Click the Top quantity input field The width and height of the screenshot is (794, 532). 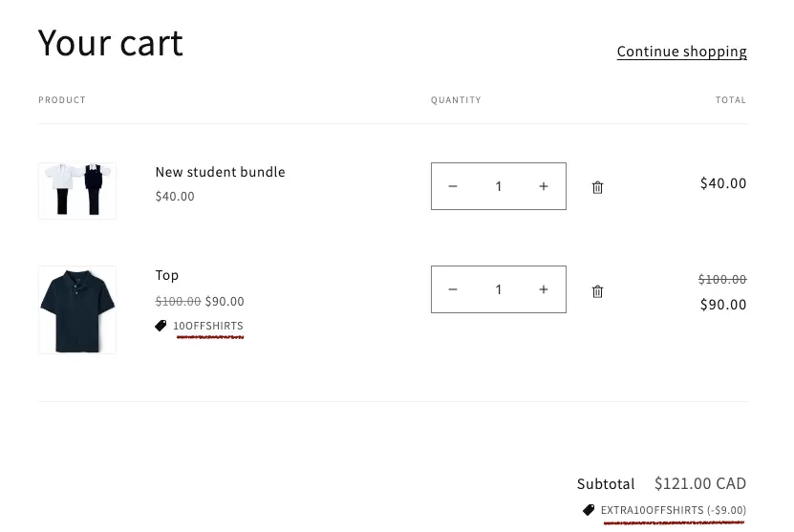(498, 289)
